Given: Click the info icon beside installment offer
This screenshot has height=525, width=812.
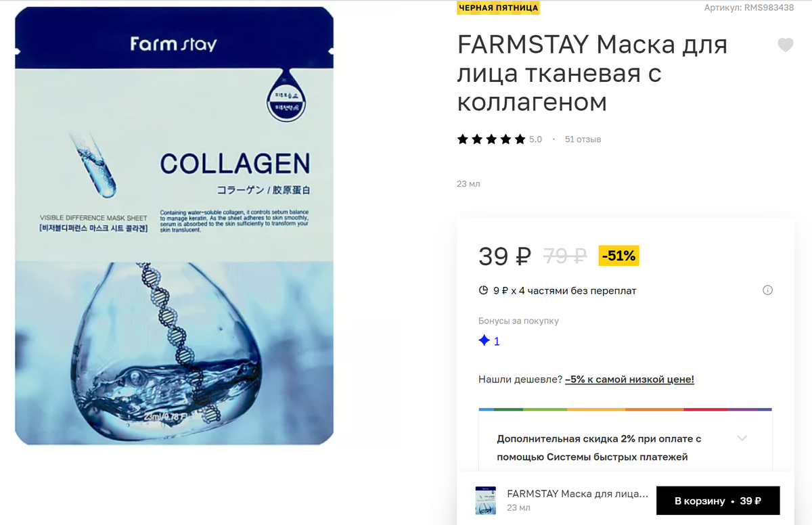Looking at the screenshot, I should (767, 290).
